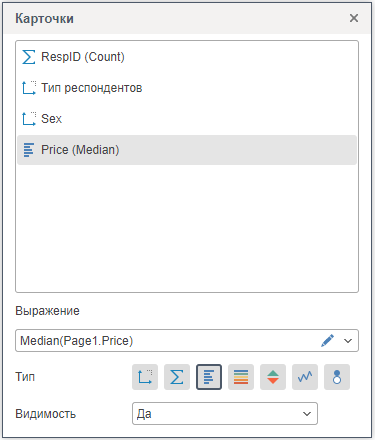Click the sigma icon beside RespID (Count)
The height and width of the screenshot is (440, 375).
[x=29, y=57]
